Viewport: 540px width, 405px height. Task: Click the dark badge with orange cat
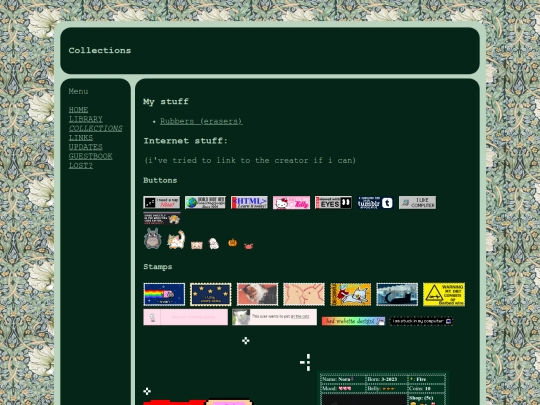pos(162,218)
